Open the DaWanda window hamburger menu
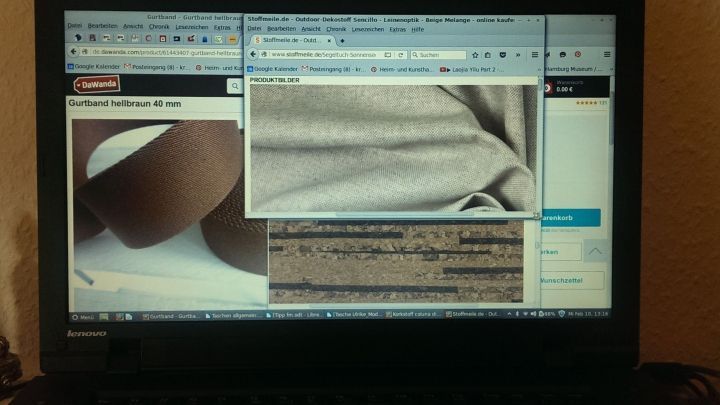Viewport: 720px width, 405px height. [x=607, y=55]
